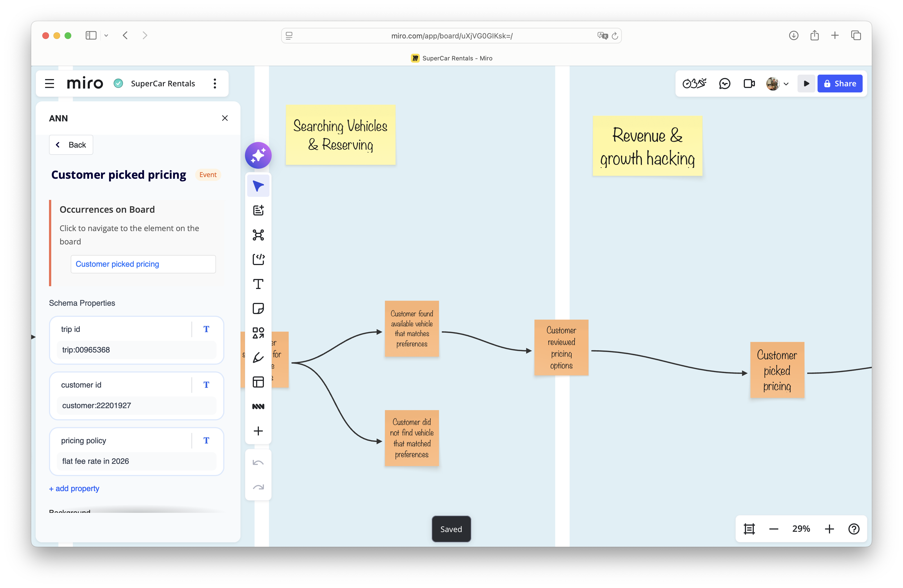Select the SuperCar Rentals - Miro tab

451,58
